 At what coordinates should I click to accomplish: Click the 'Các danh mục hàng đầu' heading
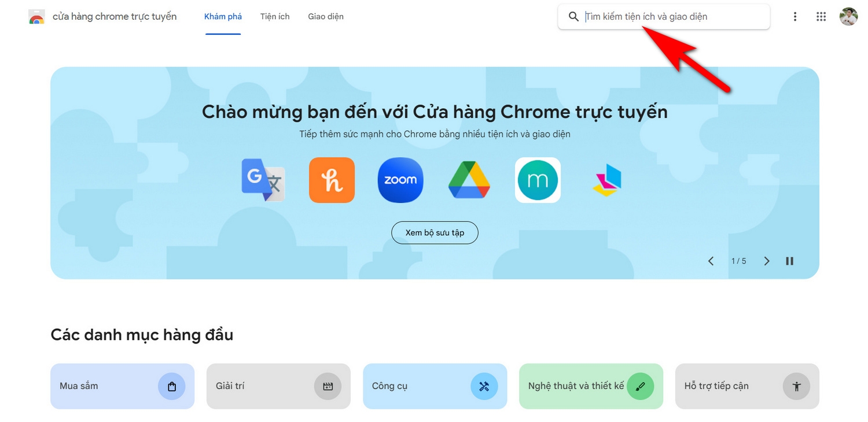tap(142, 335)
